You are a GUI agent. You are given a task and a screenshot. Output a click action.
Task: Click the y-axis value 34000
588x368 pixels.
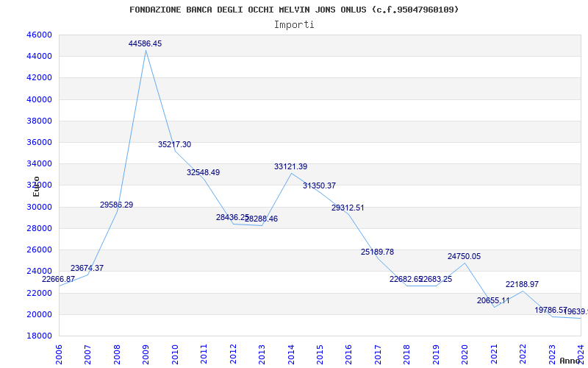(39, 163)
